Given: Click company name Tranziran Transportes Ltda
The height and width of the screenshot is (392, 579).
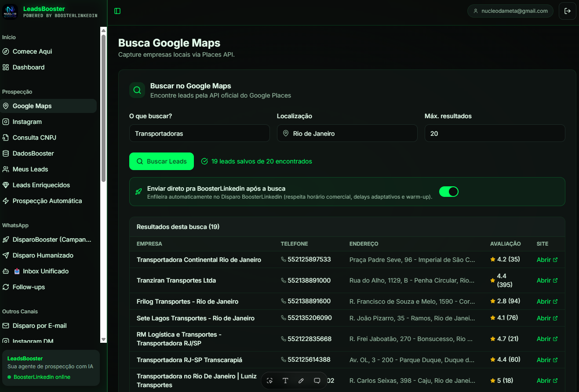Looking at the screenshot, I should 176,280.
